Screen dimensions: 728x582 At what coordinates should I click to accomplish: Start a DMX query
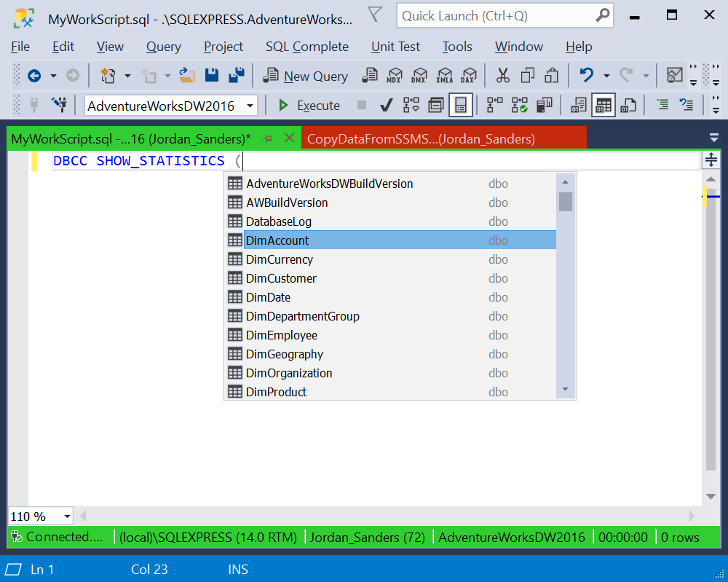pyautogui.click(x=419, y=75)
